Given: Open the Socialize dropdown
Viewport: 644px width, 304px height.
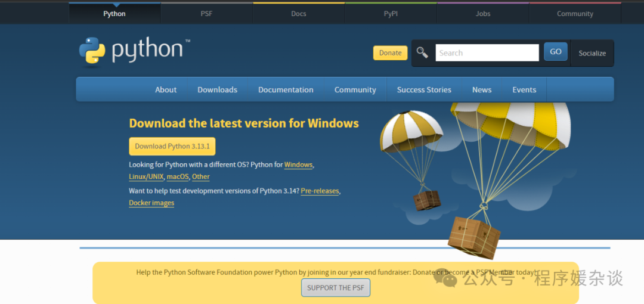Looking at the screenshot, I should tap(592, 53).
